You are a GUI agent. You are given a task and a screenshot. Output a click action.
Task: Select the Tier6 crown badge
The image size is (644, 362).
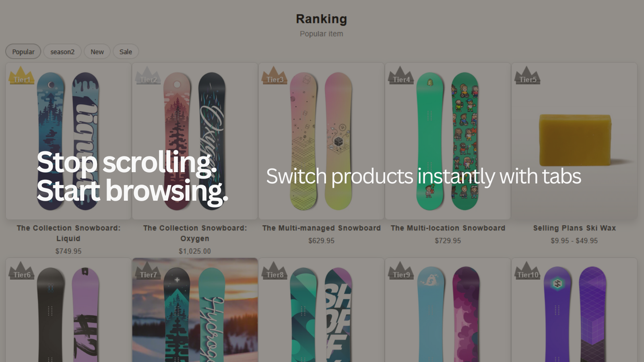click(x=21, y=273)
